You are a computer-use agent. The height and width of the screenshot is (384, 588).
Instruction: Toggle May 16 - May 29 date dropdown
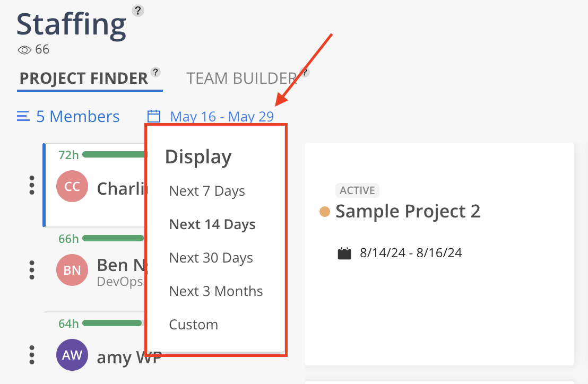222,116
